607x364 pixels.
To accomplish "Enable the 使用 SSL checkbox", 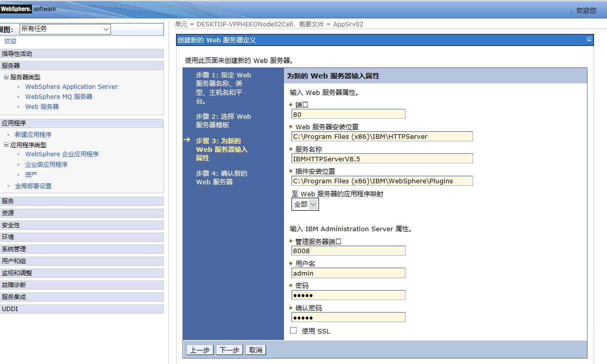I will point(293,330).
